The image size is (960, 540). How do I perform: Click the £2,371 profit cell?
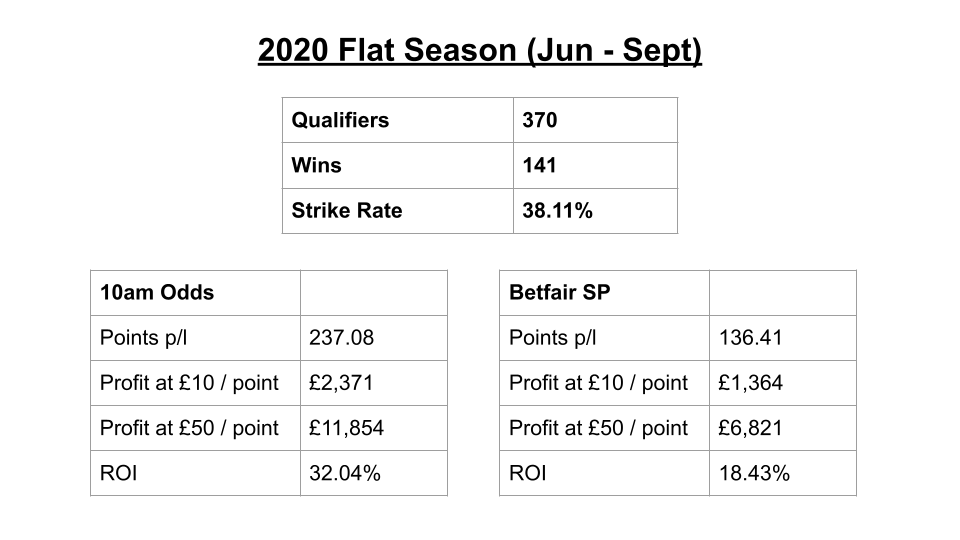pos(373,383)
